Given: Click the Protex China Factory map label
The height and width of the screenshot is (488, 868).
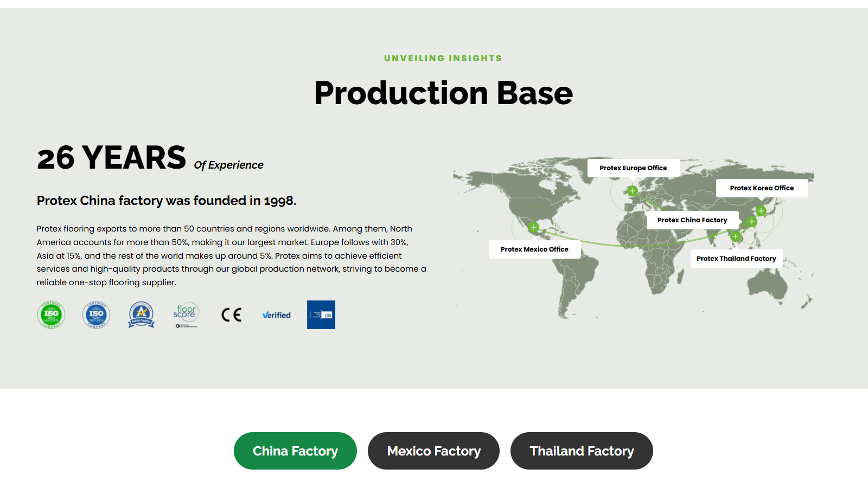Looking at the screenshot, I should point(692,220).
